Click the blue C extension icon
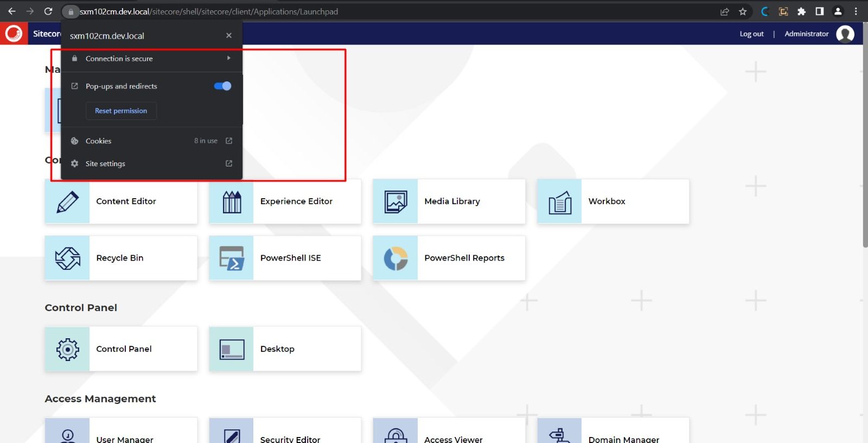 765,11
